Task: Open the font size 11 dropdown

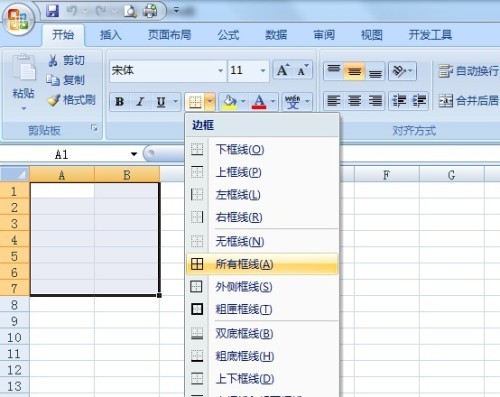Action: 263,70
